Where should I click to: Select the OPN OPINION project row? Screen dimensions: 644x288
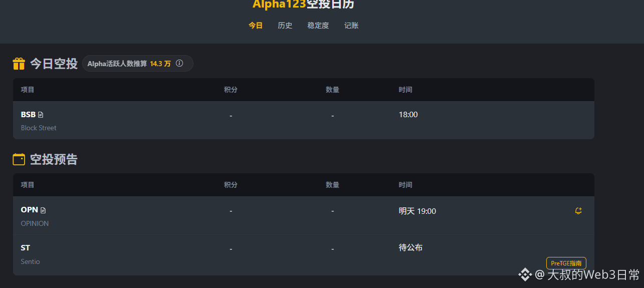click(x=304, y=216)
